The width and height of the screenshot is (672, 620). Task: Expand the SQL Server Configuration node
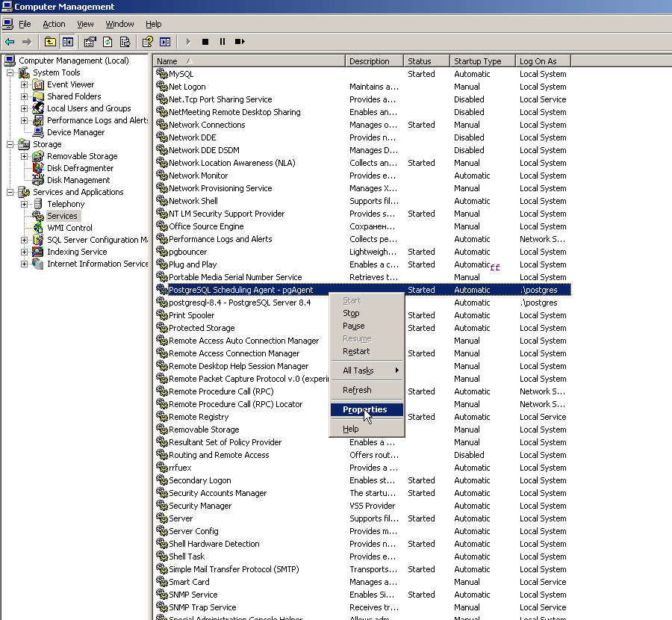(x=24, y=240)
